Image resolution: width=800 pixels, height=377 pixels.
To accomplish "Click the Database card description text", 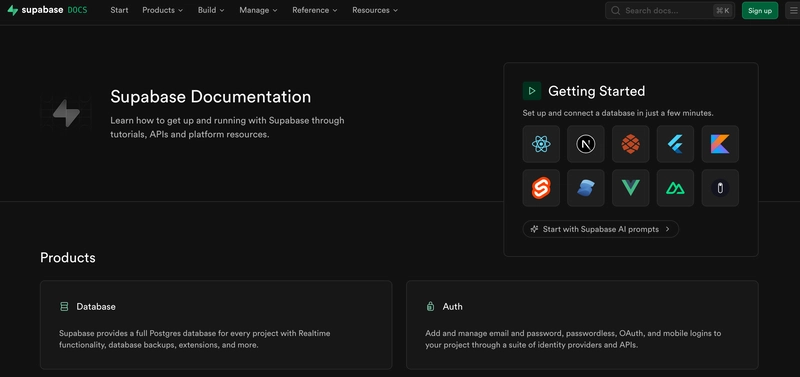I will pyautogui.click(x=194, y=339).
